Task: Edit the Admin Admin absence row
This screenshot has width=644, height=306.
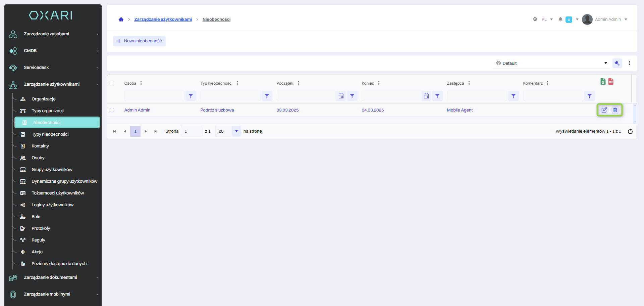Action: tap(604, 110)
